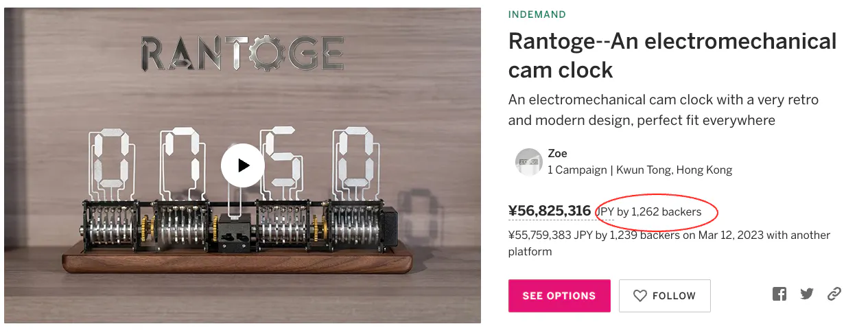This screenshot has width=868, height=335.
Task: Click the green INDEMAND label
Action: 537,14
